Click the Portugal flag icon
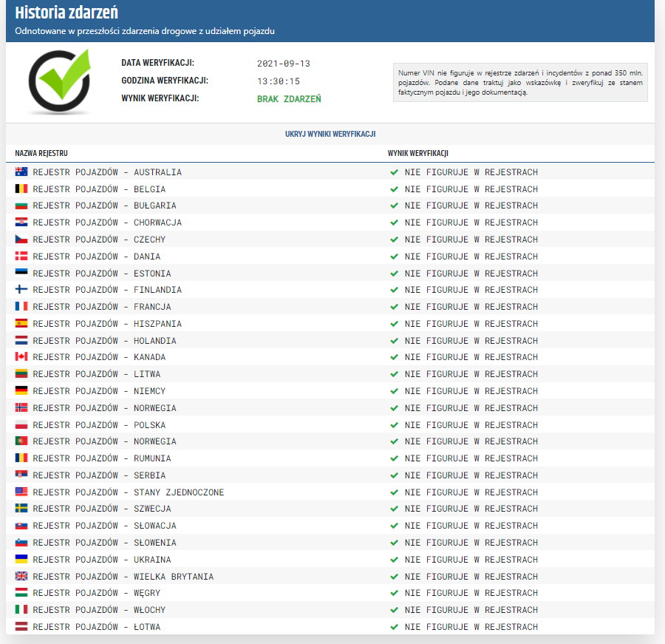The width and height of the screenshot is (665, 644). click(x=21, y=441)
